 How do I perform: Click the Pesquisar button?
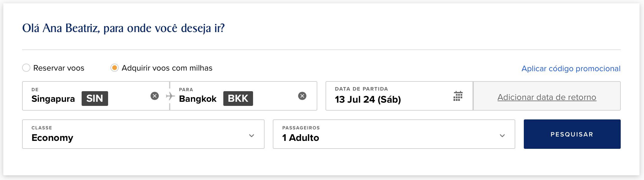tap(572, 134)
